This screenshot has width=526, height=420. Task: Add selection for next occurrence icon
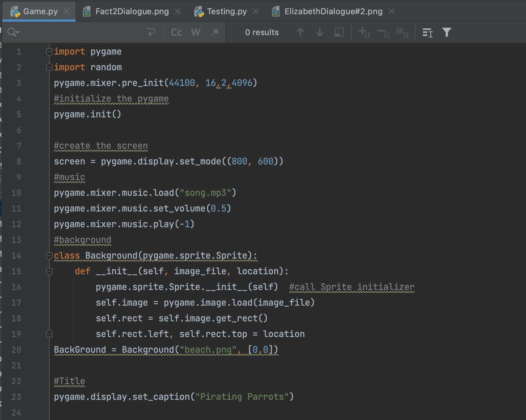coord(364,33)
